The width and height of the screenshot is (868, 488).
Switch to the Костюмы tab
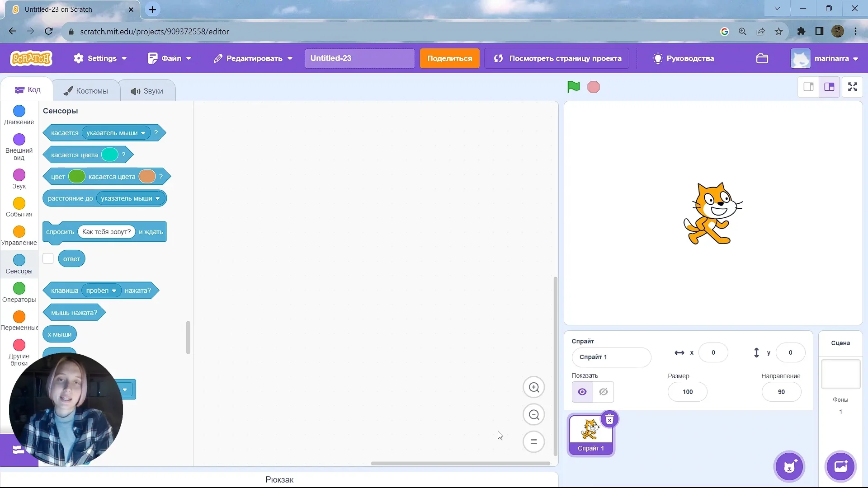(x=86, y=91)
